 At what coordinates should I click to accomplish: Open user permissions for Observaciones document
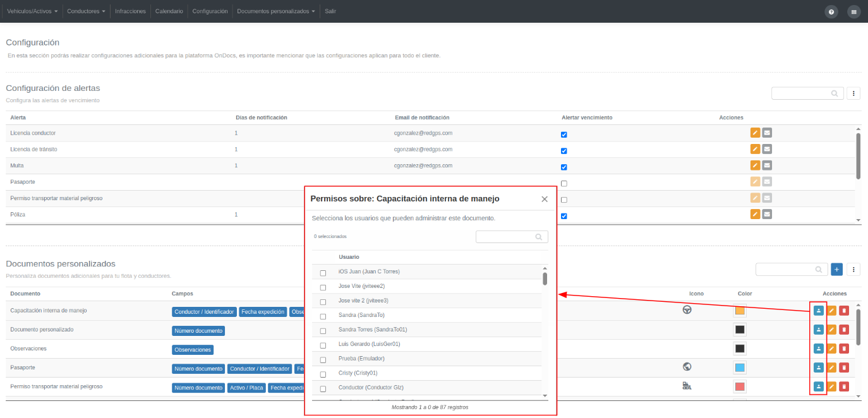tap(819, 349)
